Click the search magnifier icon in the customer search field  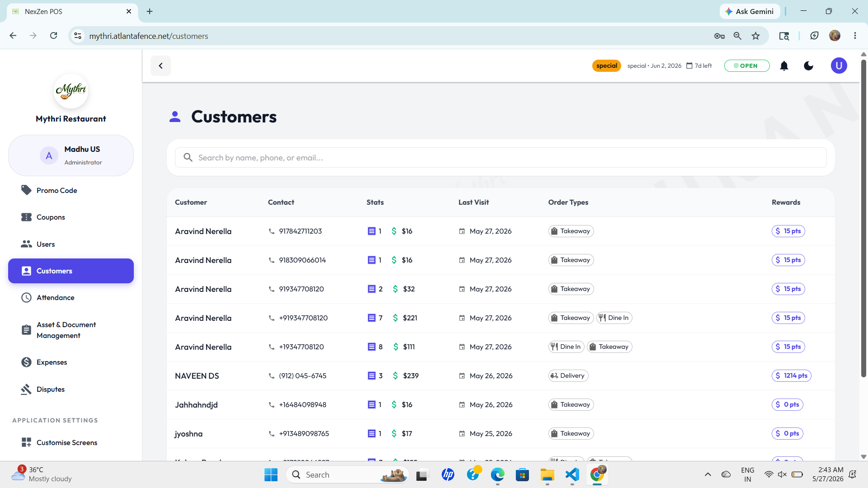click(188, 158)
